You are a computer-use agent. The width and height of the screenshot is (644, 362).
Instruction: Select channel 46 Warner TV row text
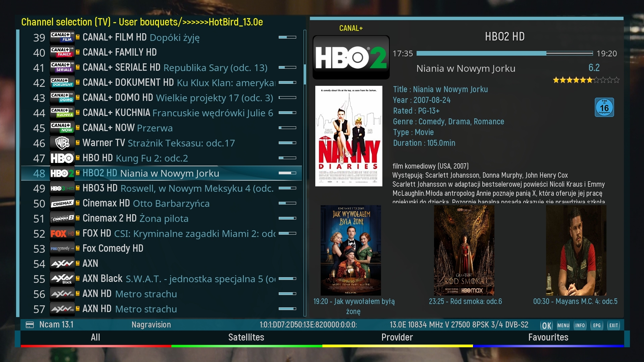159,143
